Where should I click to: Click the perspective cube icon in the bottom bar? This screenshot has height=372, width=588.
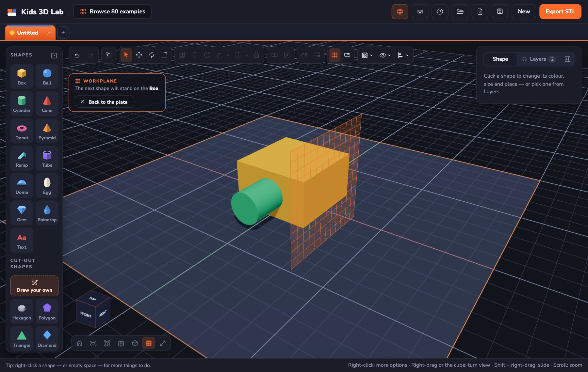click(135, 343)
